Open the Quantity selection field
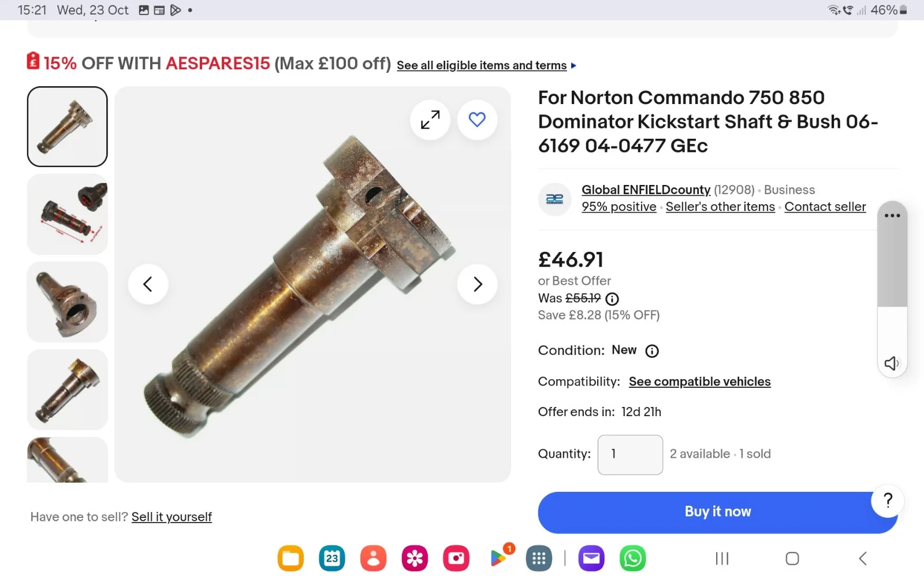 coord(630,455)
